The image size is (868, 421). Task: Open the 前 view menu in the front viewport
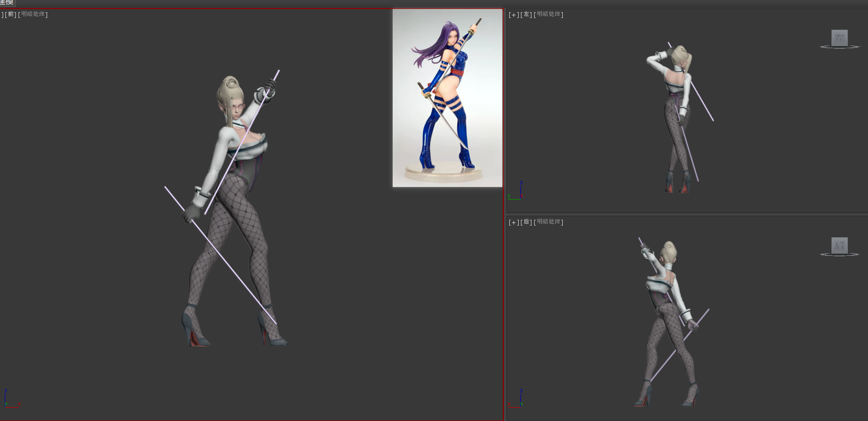[x=11, y=14]
